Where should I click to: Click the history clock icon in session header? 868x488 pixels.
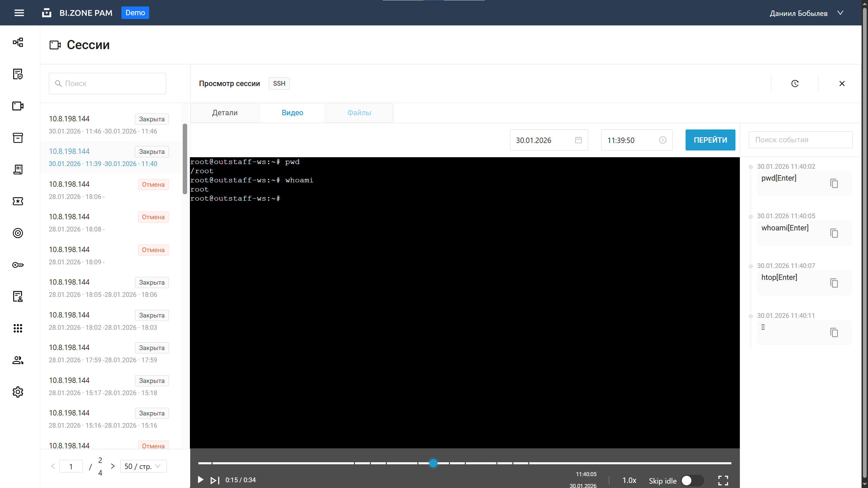[x=795, y=83]
